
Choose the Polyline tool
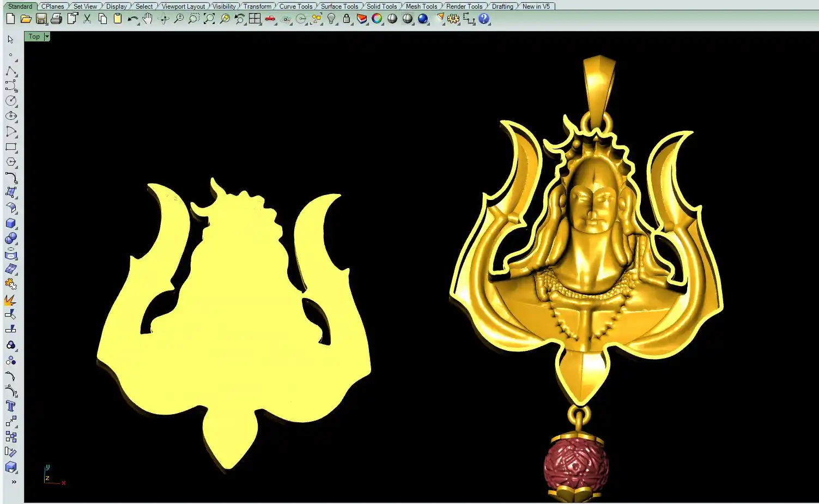[10, 71]
